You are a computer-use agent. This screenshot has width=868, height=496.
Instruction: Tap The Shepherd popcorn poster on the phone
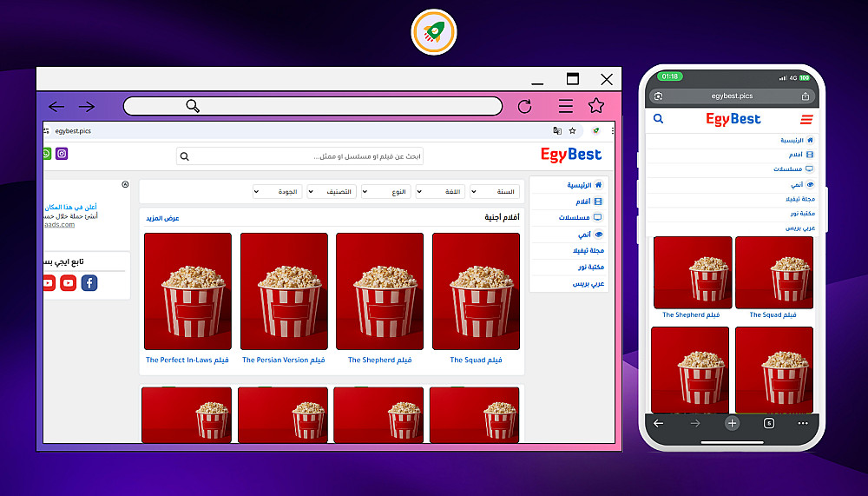[693, 273]
